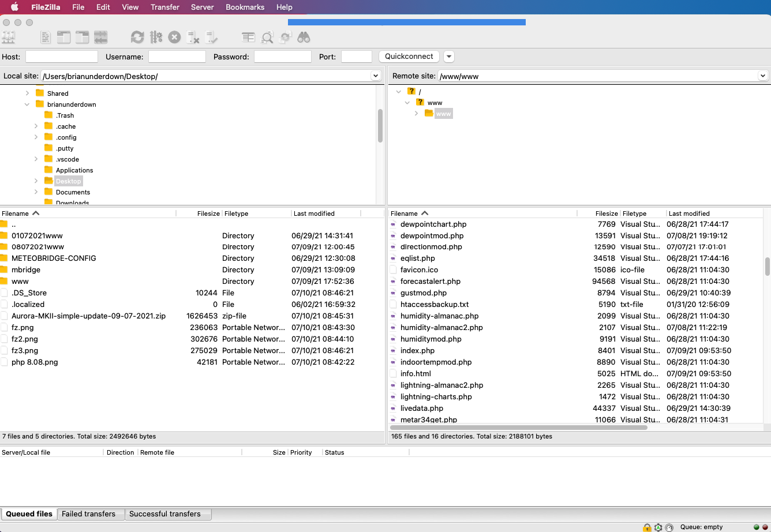This screenshot has width=771, height=532.
Task: Toggle processing of the transfer queue
Action: tap(156, 38)
